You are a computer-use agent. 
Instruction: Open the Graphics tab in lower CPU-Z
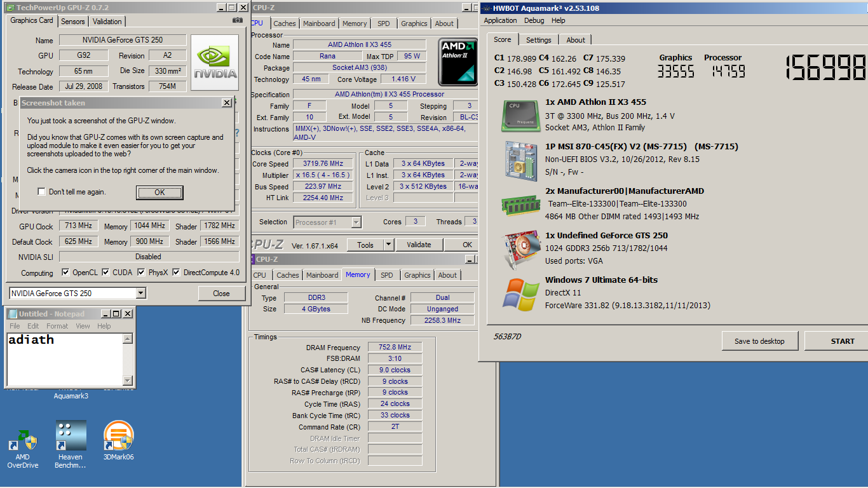click(x=417, y=275)
